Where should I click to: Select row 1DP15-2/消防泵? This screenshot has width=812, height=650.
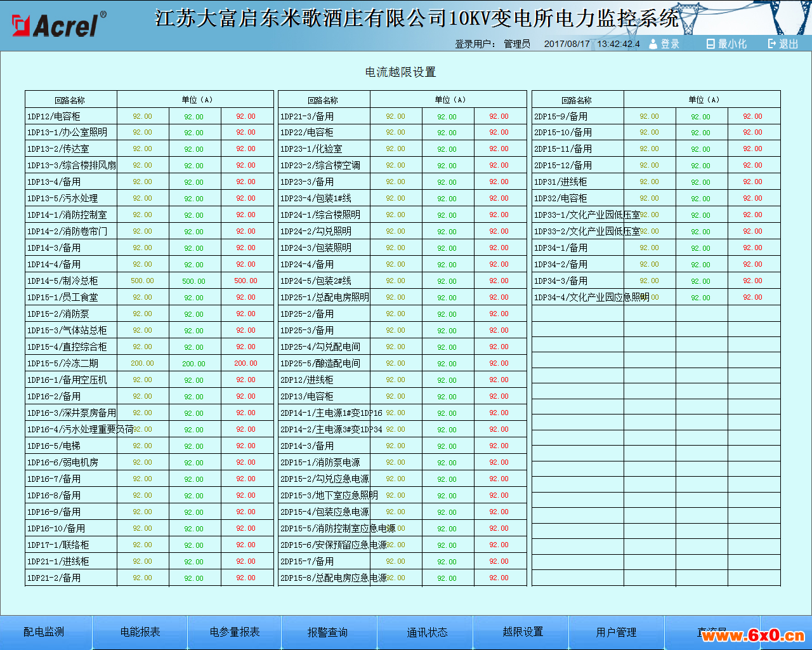pyautogui.click(x=149, y=314)
